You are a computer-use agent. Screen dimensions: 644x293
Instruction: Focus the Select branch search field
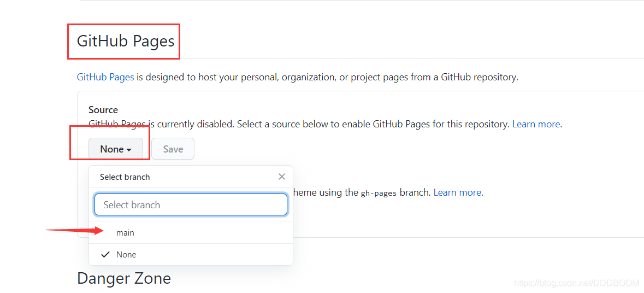click(x=191, y=204)
